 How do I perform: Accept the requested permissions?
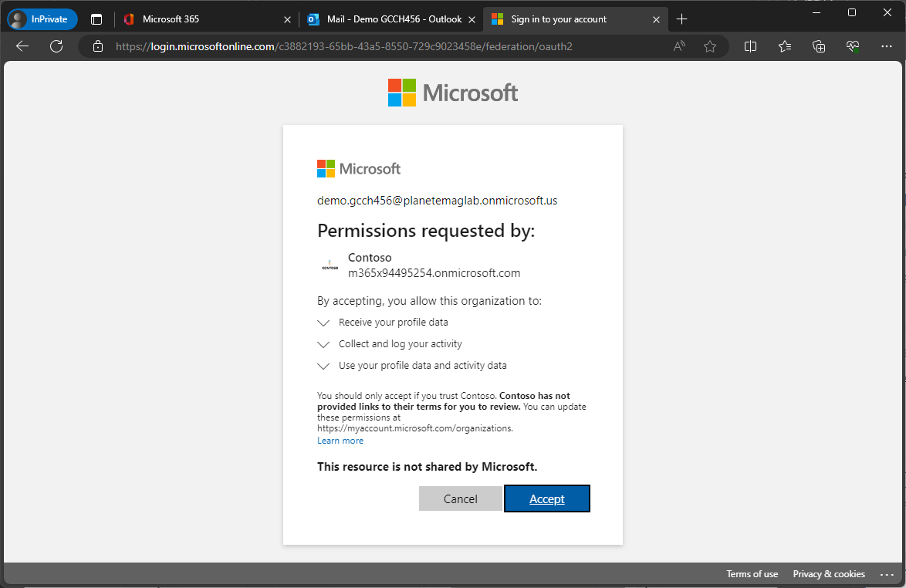[x=546, y=498]
